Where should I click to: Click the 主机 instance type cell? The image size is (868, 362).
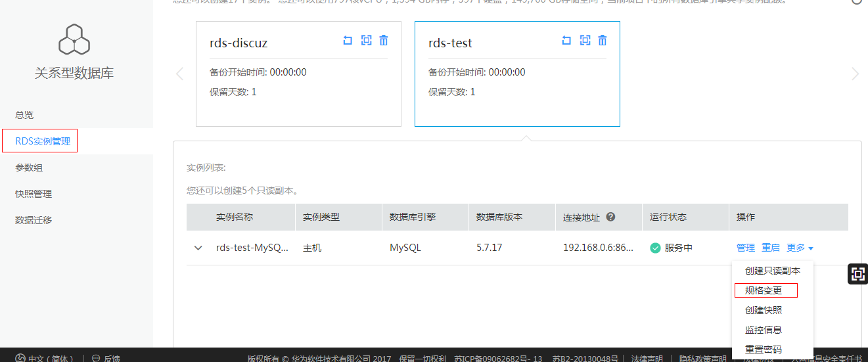(312, 248)
